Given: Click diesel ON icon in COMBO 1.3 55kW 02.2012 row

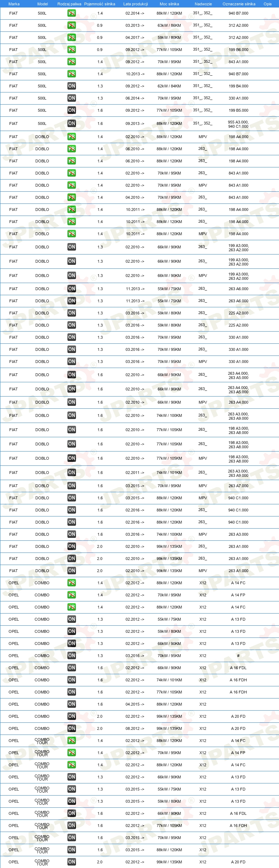Looking at the screenshot, I should click(x=71, y=619).
